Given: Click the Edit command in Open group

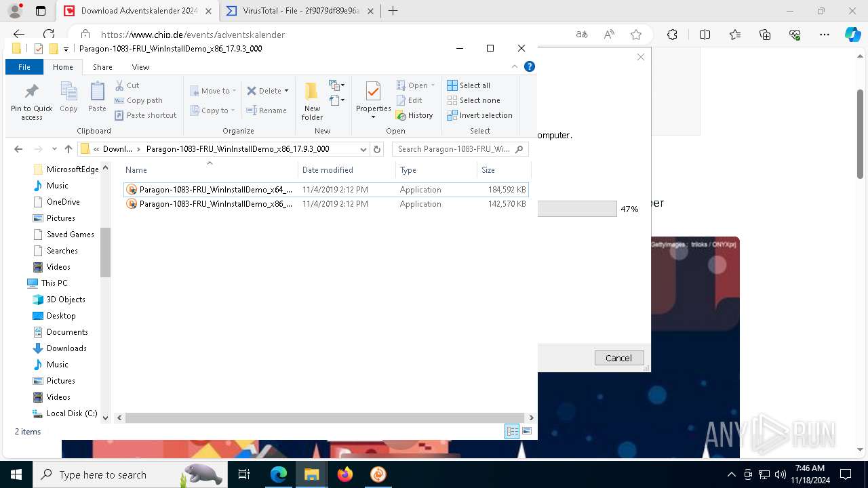Looking at the screenshot, I should tap(410, 100).
